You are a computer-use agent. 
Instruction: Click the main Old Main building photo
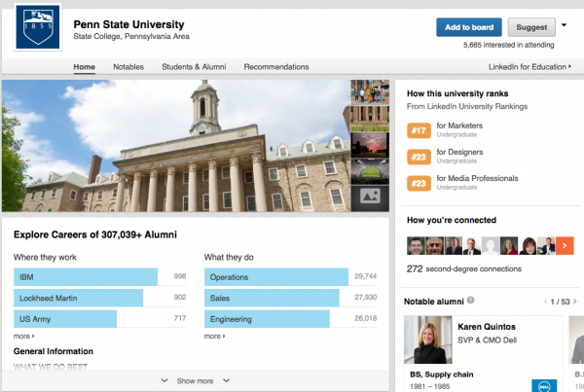[176, 146]
